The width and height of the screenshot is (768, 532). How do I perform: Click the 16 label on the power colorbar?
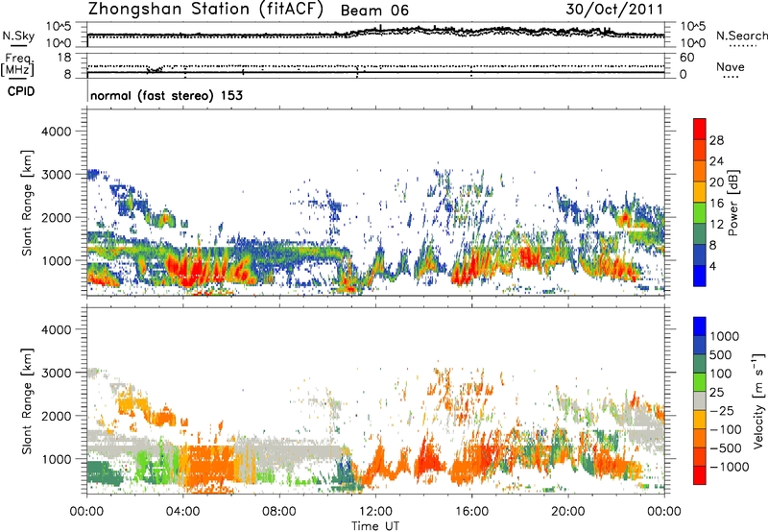pyautogui.click(x=716, y=204)
